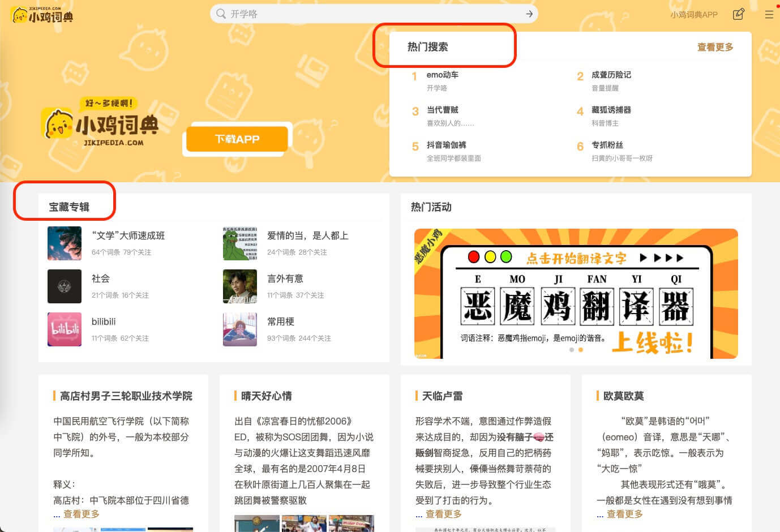780x532 pixels.
Task: Select the first carousel pagination dot
Action: pyautogui.click(x=571, y=350)
